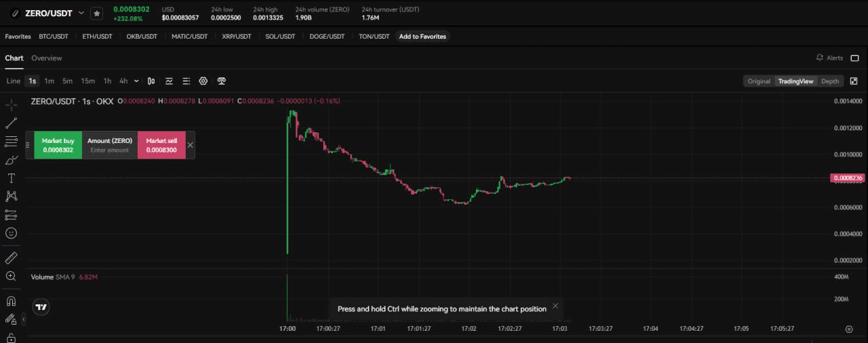
Task: Select the 1h timeframe
Action: [x=107, y=81]
